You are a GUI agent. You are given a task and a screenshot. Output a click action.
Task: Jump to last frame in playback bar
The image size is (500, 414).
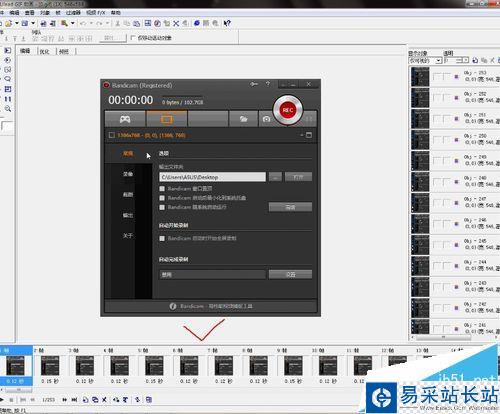pos(74,399)
